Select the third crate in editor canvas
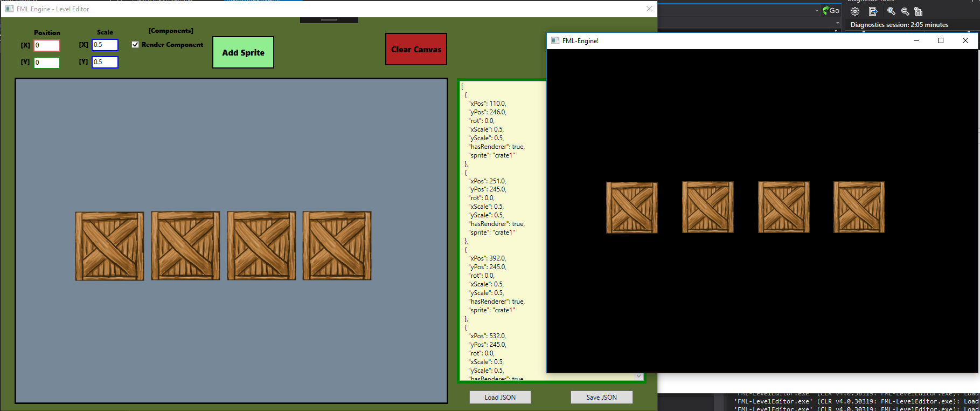Screen dimensions: 980x411 (x=261, y=246)
